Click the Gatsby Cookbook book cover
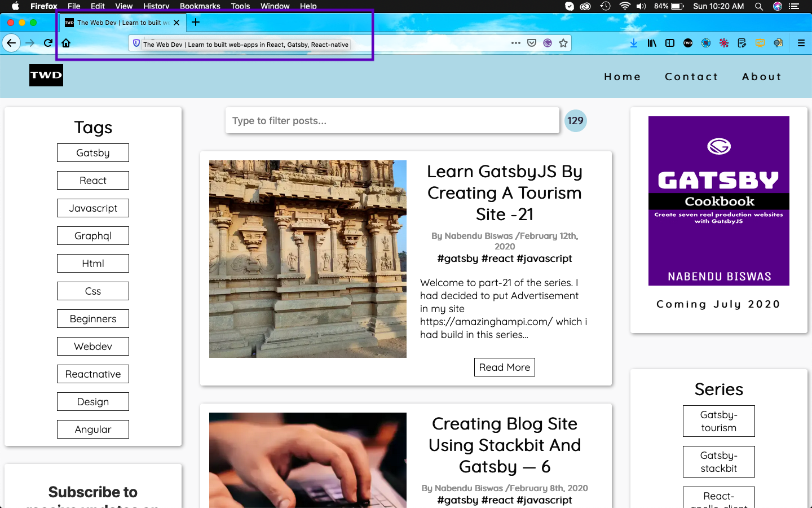 pyautogui.click(x=719, y=201)
